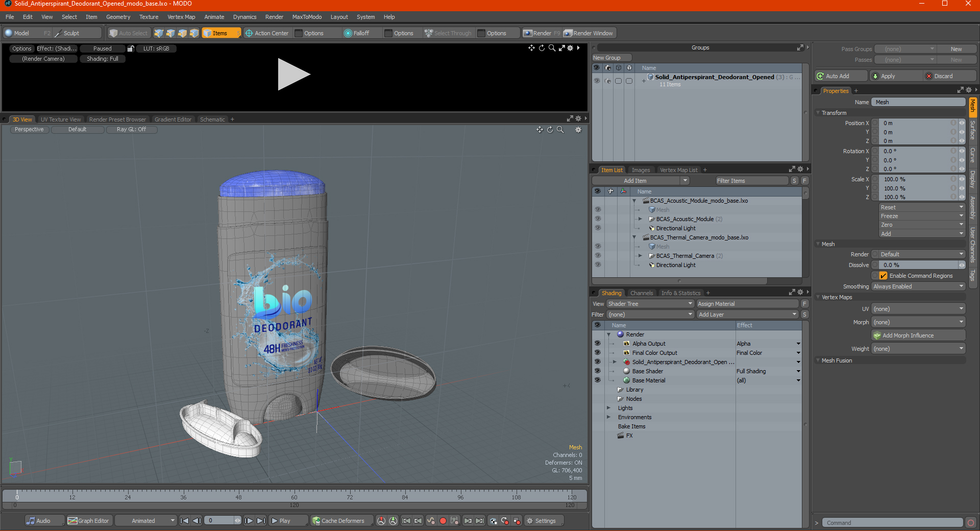This screenshot has width=980, height=531.
Task: Open the Render Window
Action: click(x=589, y=33)
